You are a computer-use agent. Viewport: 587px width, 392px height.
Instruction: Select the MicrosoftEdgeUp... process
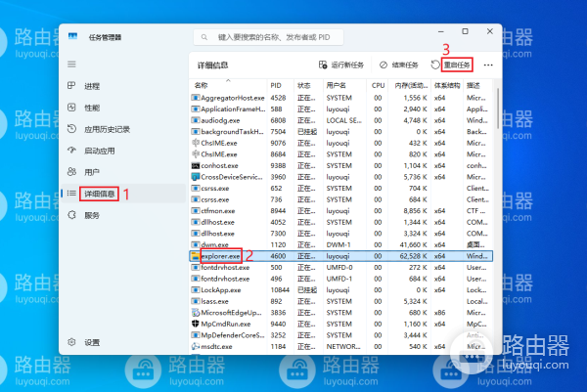(340, 313)
